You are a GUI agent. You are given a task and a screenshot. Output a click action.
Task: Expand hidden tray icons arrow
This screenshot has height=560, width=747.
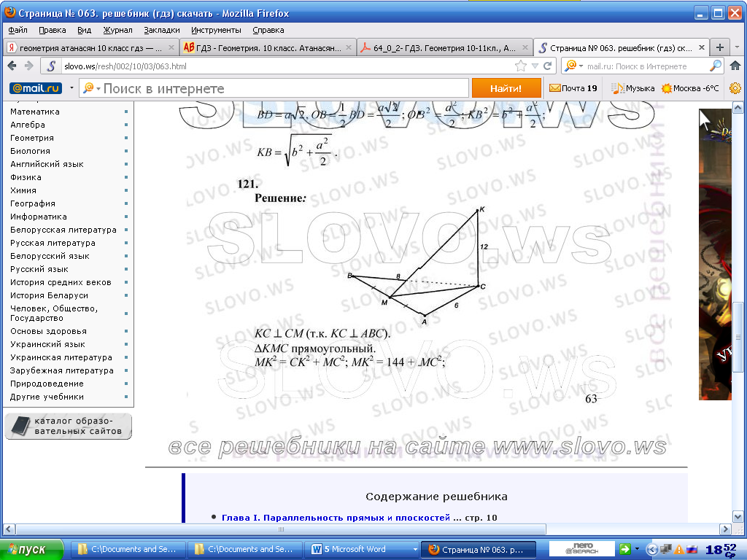pyautogui.click(x=651, y=549)
